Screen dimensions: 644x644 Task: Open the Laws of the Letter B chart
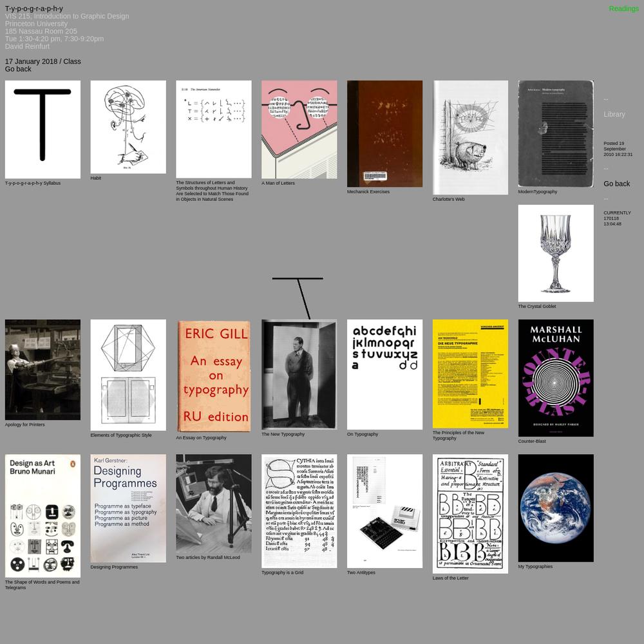(470, 514)
